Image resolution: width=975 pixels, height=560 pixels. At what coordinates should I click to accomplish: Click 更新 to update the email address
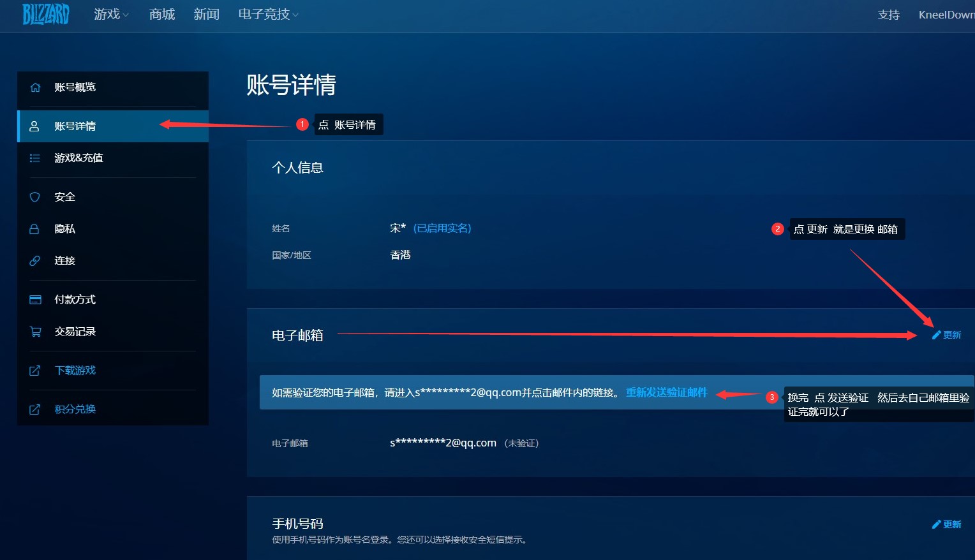[x=946, y=335]
